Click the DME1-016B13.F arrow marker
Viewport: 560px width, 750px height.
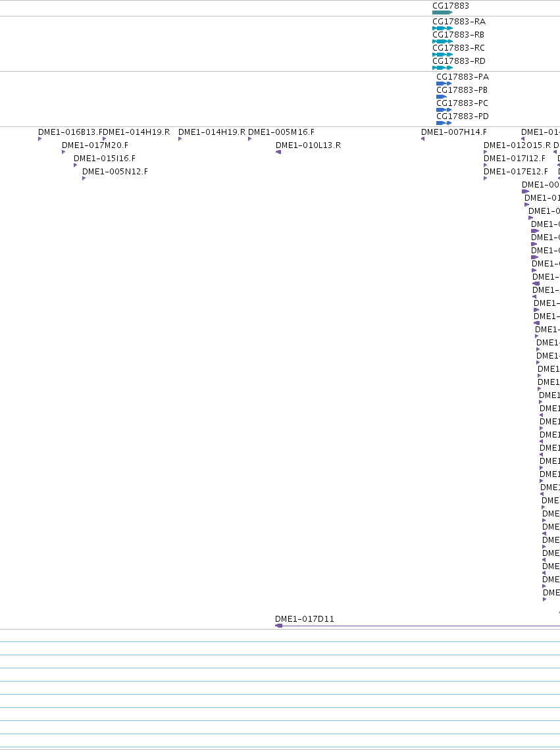39,139
